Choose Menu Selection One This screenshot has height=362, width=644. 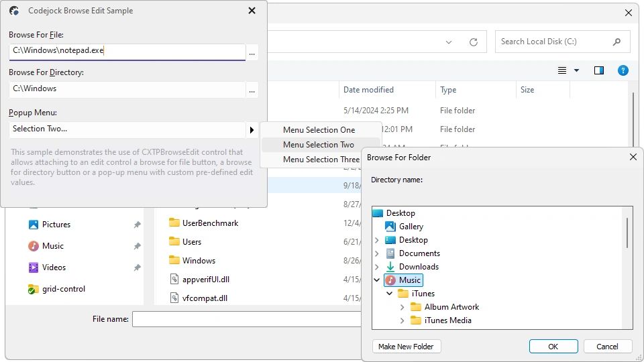pyautogui.click(x=319, y=129)
